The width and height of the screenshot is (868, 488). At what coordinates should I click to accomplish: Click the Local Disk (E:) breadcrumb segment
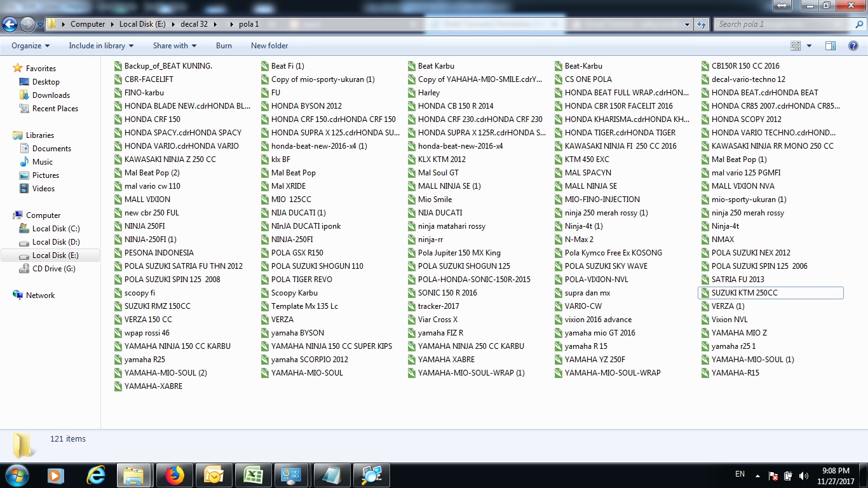coord(143,24)
